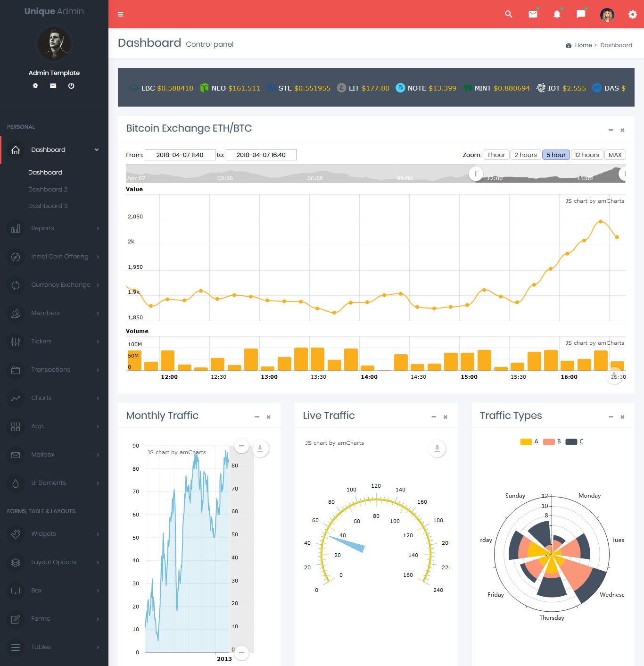
Task: Expand the Initial Coin Offering menu
Action: pyautogui.click(x=98, y=257)
